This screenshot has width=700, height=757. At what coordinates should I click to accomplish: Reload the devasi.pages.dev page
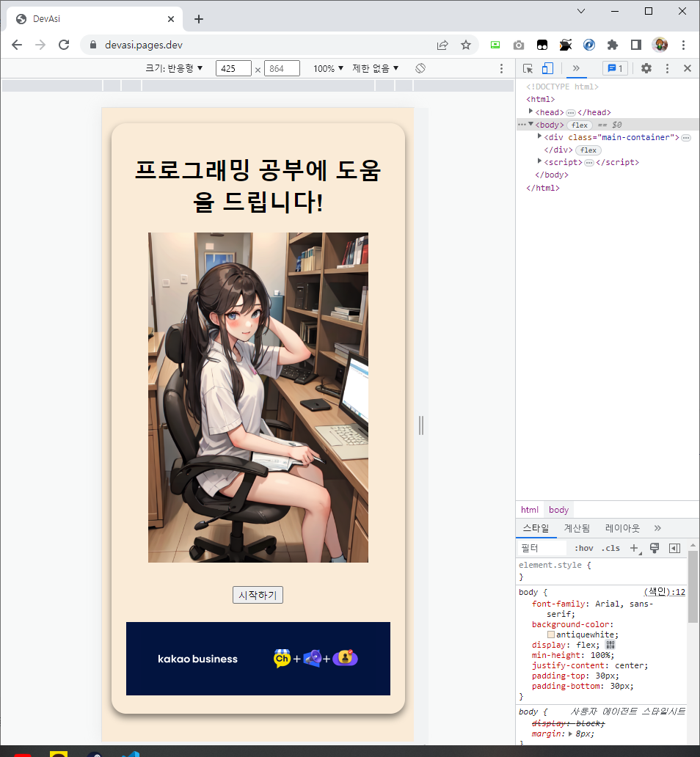click(64, 45)
